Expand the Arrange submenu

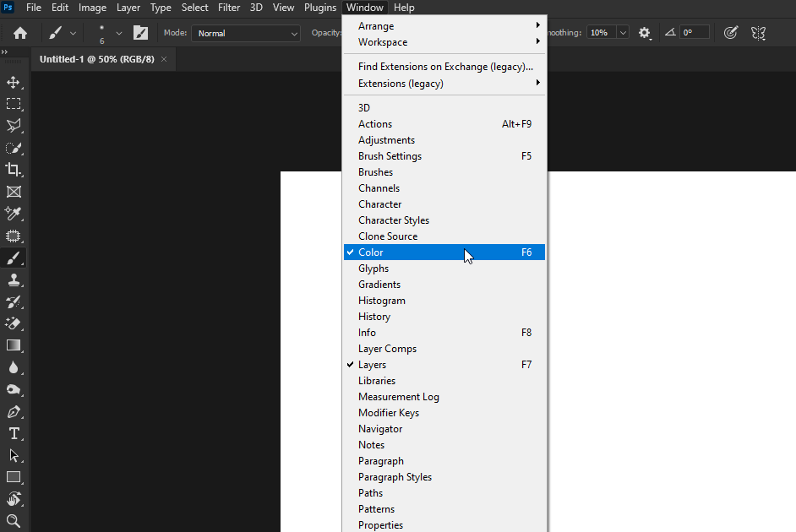(x=444, y=26)
